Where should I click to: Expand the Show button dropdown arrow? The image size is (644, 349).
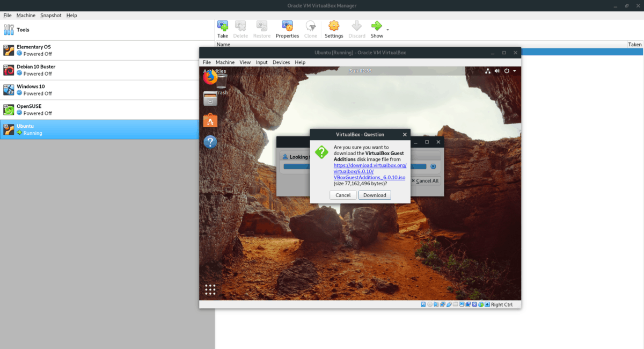[x=387, y=30]
